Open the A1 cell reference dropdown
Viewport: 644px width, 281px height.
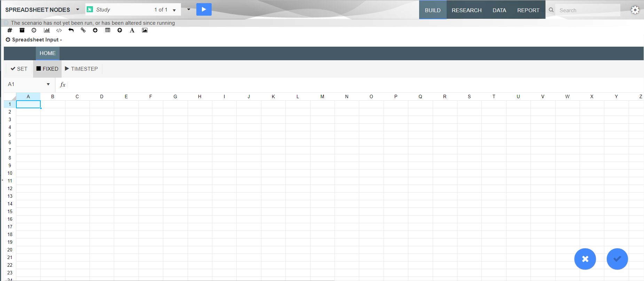[x=48, y=84]
